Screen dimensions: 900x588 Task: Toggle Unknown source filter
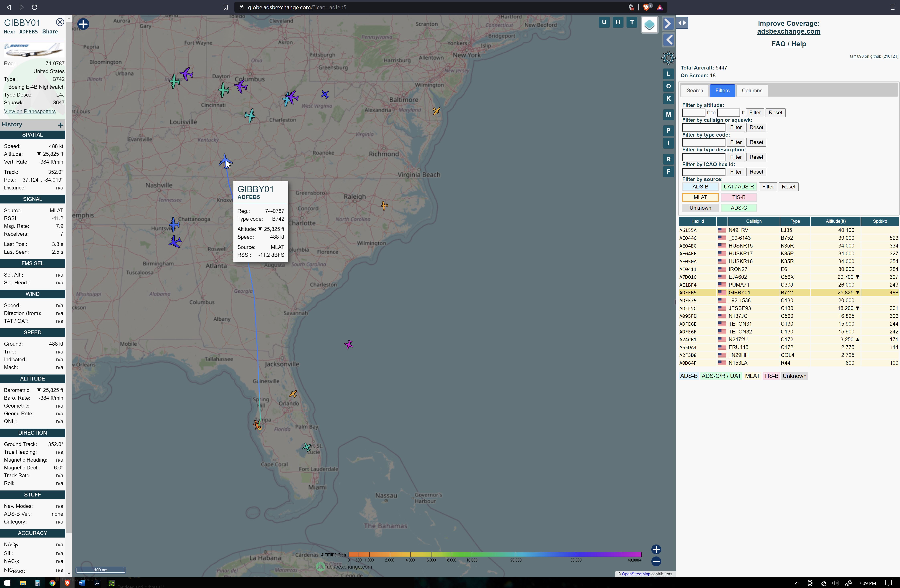700,208
